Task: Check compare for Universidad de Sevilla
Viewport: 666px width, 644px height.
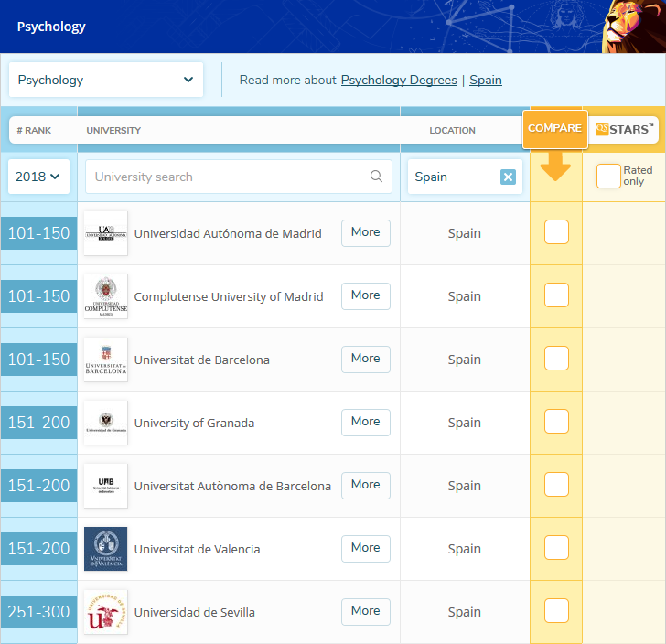Action: click(556, 610)
